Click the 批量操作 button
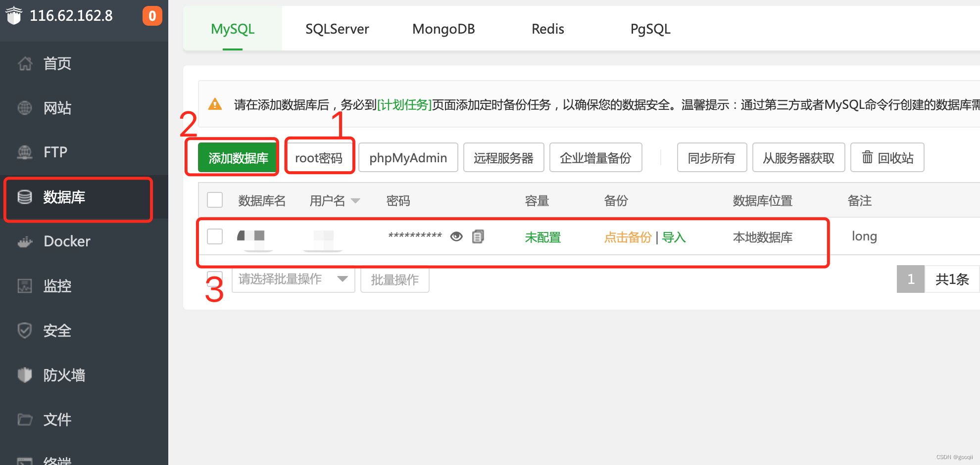This screenshot has width=980, height=465. (395, 279)
